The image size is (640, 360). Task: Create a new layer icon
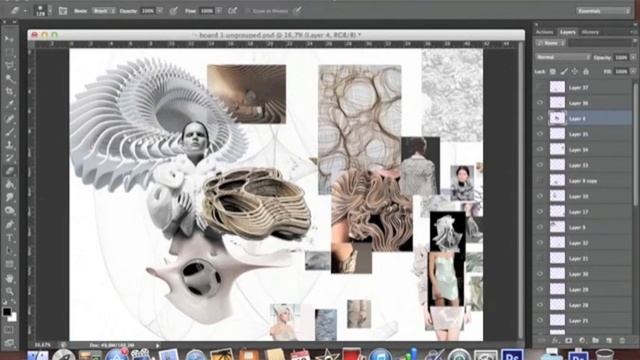609,340
